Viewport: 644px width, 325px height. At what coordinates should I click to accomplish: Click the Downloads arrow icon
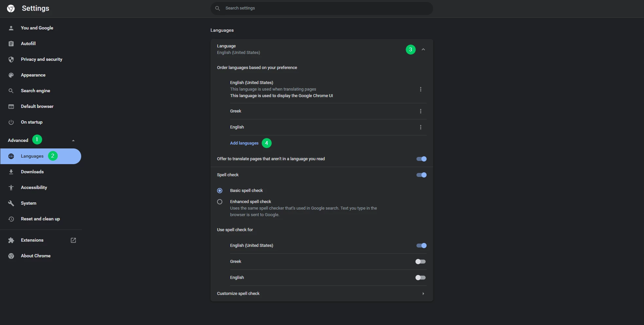tap(11, 172)
